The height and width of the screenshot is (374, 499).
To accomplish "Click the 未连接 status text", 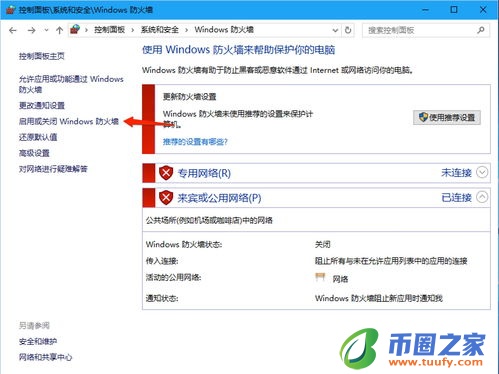I will click(456, 173).
